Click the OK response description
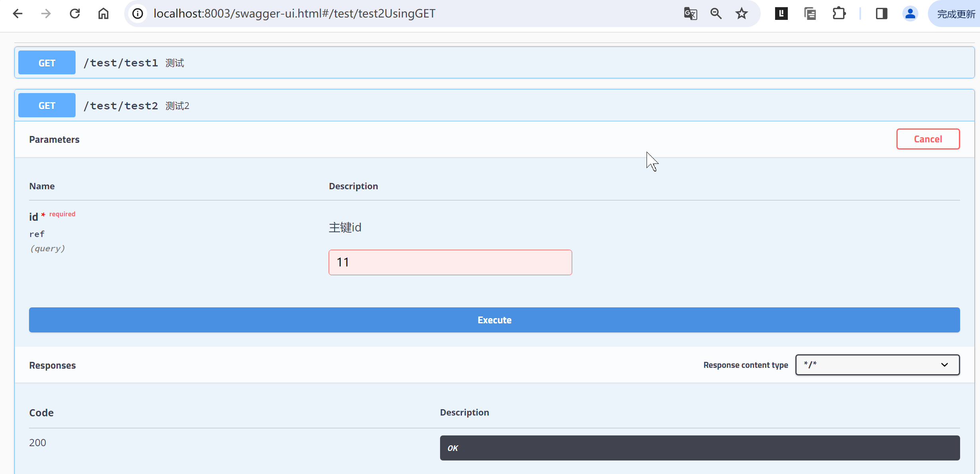 click(x=453, y=448)
